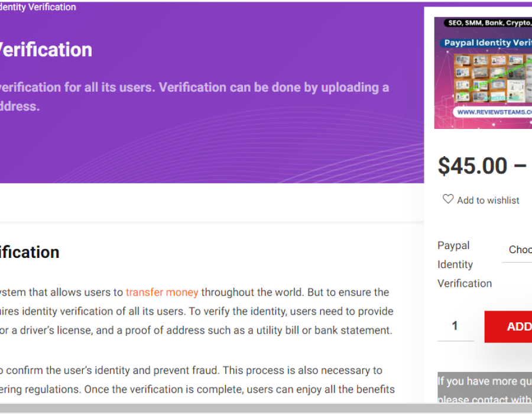Click the horizontal scrollbar at page bottom

[x=266, y=409]
